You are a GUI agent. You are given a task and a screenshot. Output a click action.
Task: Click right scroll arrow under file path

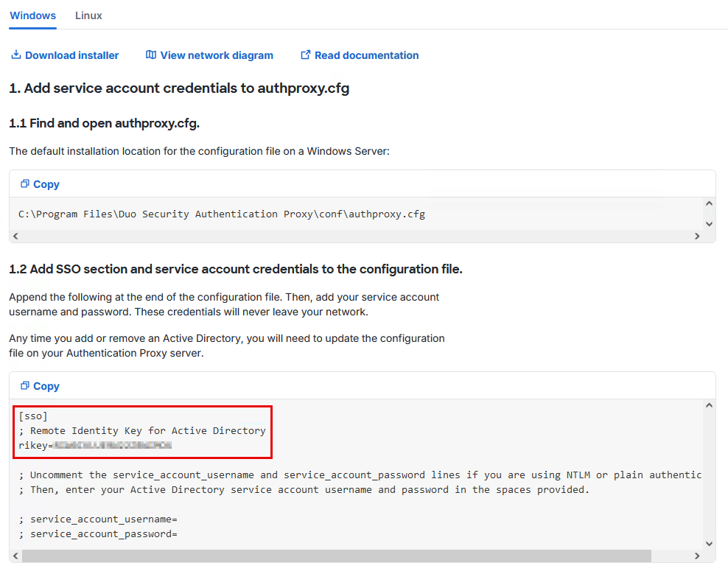(x=696, y=237)
